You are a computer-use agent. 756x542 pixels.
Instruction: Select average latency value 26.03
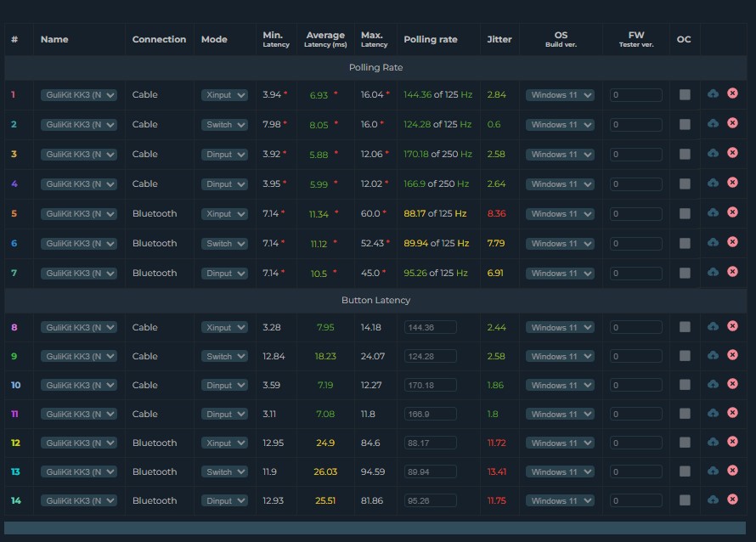(x=325, y=471)
